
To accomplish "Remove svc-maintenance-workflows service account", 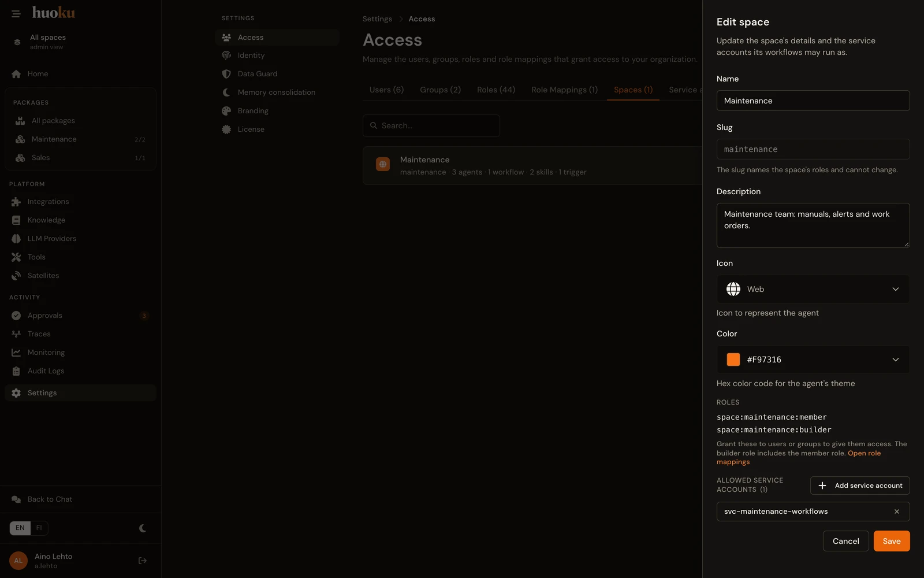I will pyautogui.click(x=897, y=512).
